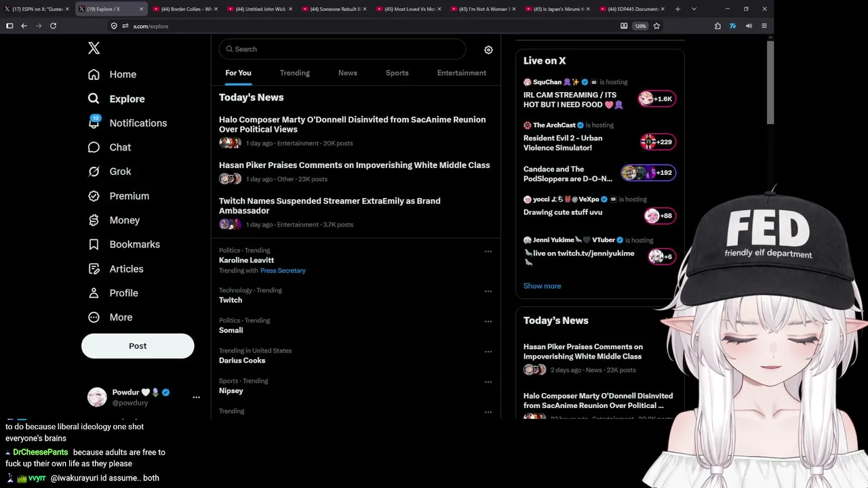Toggle the browser sidebar panel icon
This screenshot has height=488, width=868.
(9, 26)
